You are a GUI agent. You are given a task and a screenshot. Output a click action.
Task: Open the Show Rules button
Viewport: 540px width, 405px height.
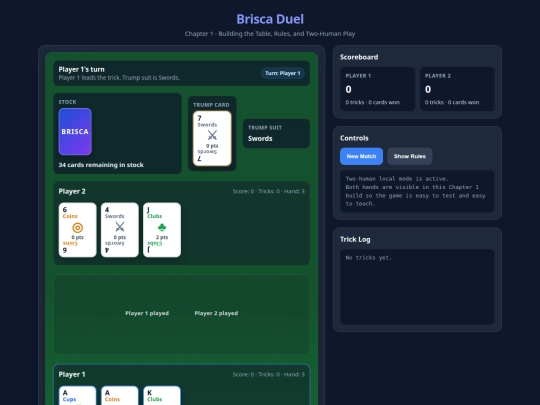point(409,156)
